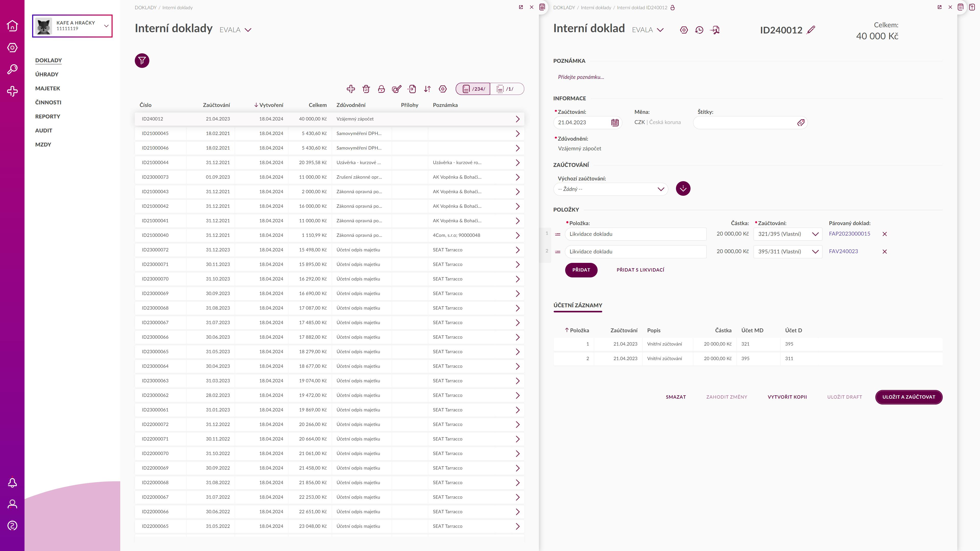Click SMAZAT button
The width and height of the screenshot is (980, 551).
(x=676, y=397)
